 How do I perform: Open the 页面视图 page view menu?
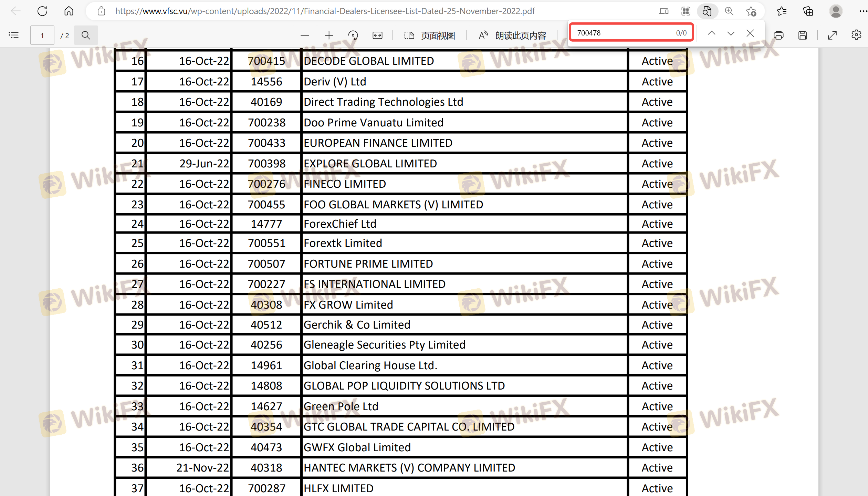click(430, 35)
